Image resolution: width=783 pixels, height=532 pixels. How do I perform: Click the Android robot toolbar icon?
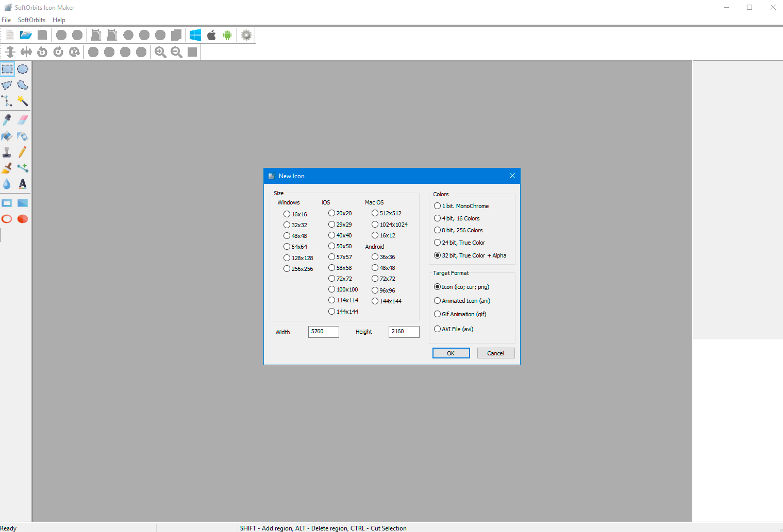[227, 35]
